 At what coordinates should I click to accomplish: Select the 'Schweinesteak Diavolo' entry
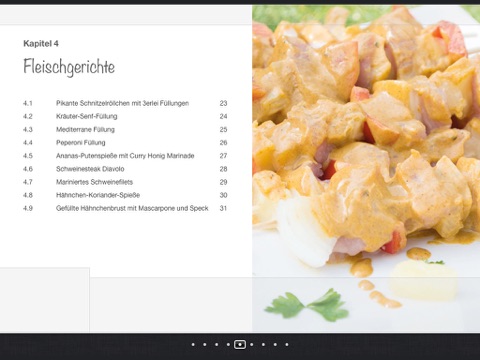click(x=90, y=169)
